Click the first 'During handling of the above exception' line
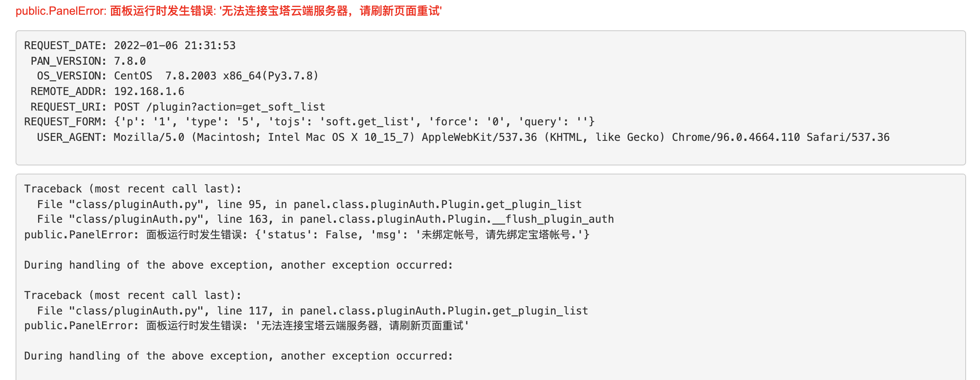This screenshot has width=980, height=380. [238, 265]
